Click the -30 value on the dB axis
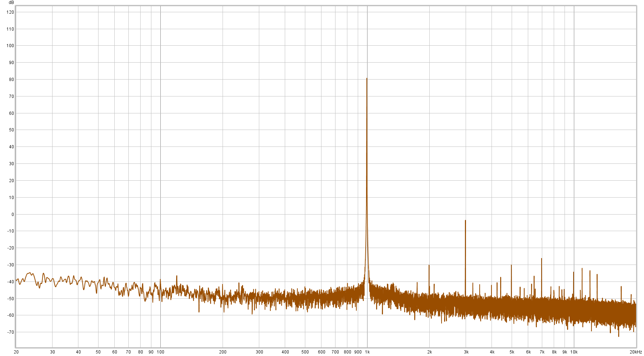The height and width of the screenshot is (356, 644). [11, 265]
